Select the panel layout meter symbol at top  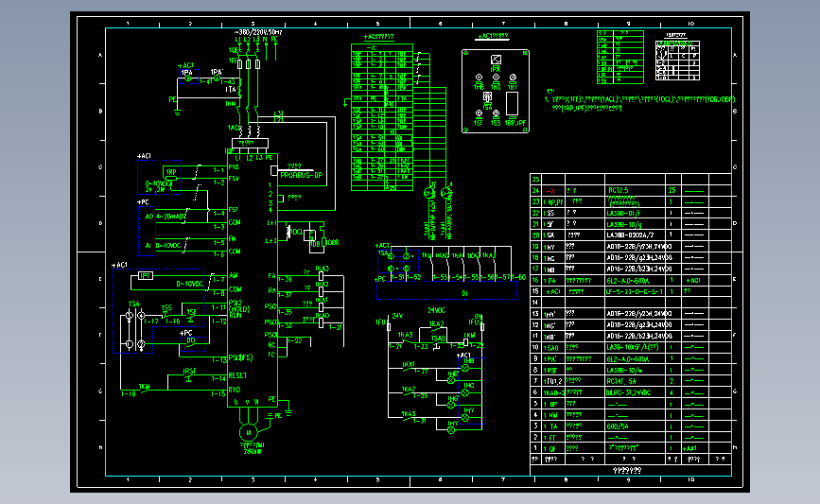pos(496,60)
